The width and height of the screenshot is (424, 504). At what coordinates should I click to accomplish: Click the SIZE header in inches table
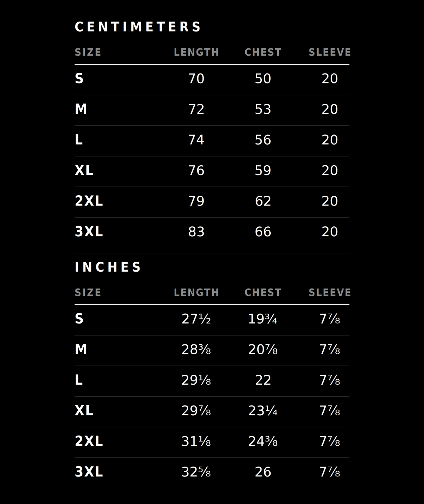[88, 292]
